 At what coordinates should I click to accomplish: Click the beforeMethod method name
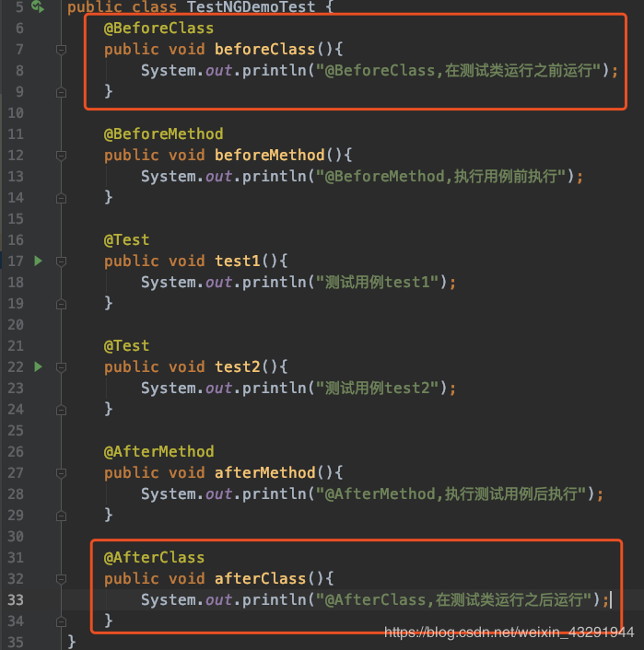(269, 155)
